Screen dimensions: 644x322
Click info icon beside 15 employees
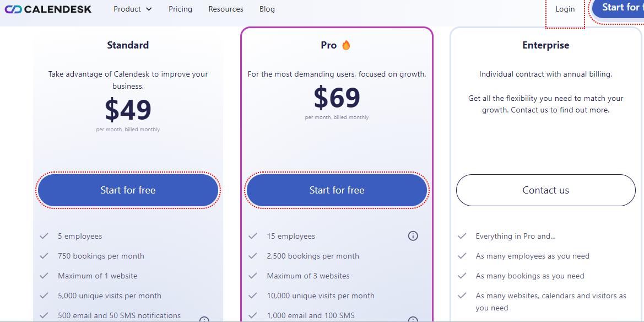click(413, 235)
